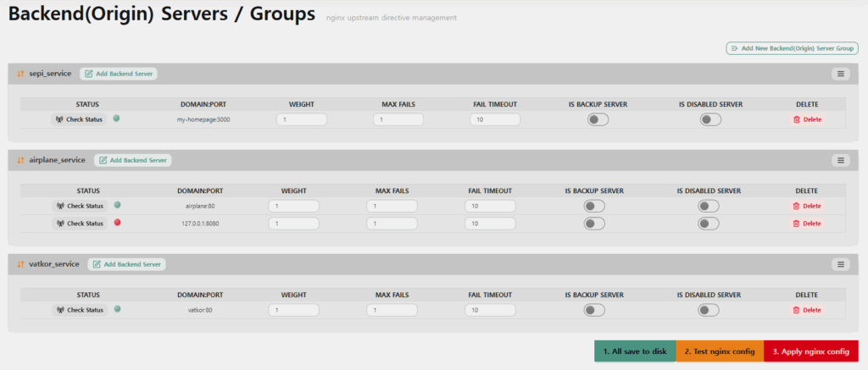Toggle backup server for vatkor:80
Image resolution: width=868 pixels, height=370 pixels.
594,310
